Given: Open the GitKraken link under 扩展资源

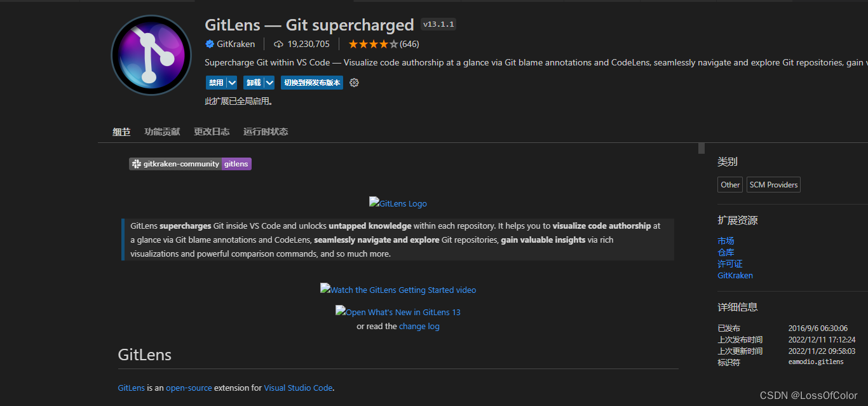Looking at the screenshot, I should click(x=735, y=275).
